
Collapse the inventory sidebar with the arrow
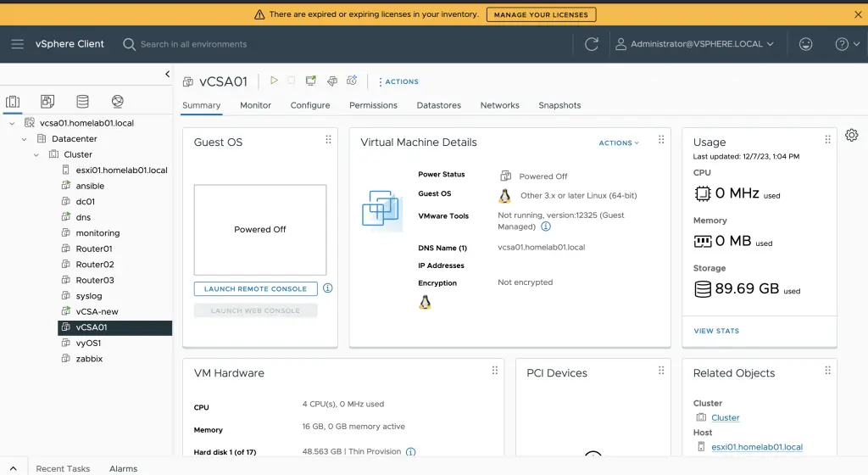coord(167,74)
